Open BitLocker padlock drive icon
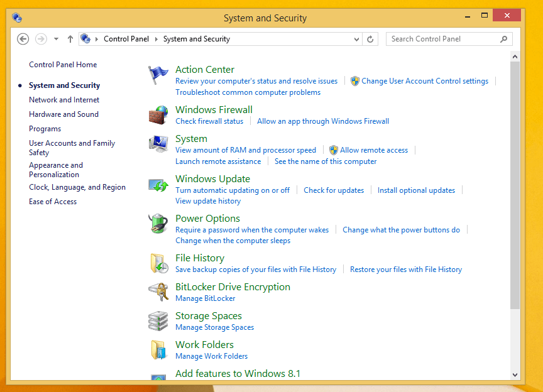Screen dimensions: 543x392 pyautogui.click(x=158, y=292)
